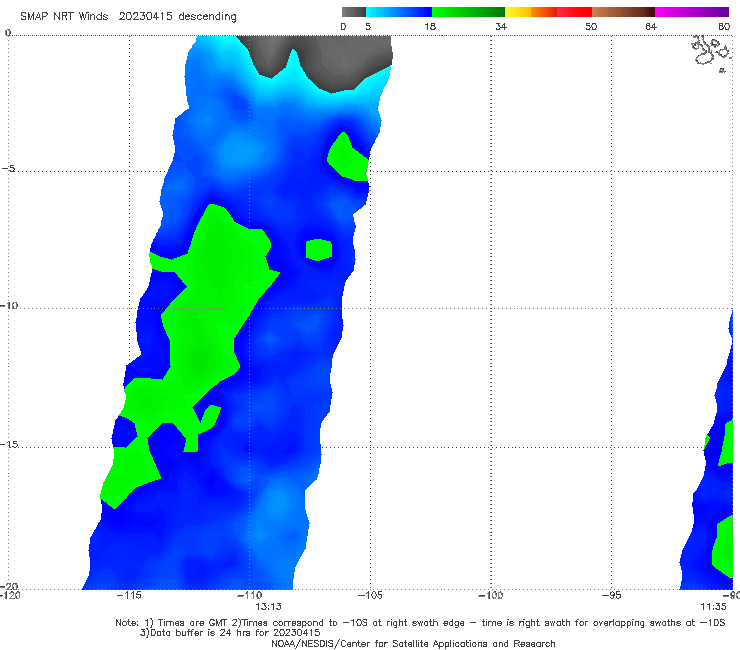Click the NOAA/NESDIS credit line
Image resolution: width=740 pixels, height=650 pixels.
click(x=413, y=644)
